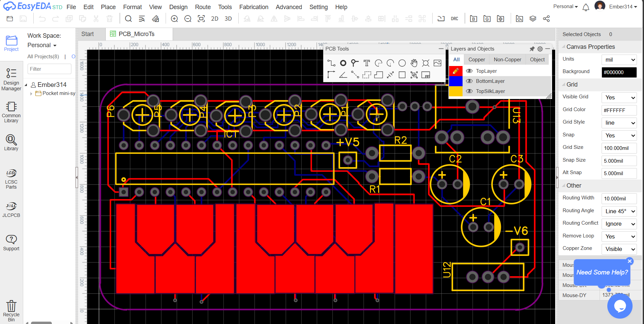Pick the Text tool from PCB Tools
Viewport: 644px width, 324px height.
click(x=367, y=63)
